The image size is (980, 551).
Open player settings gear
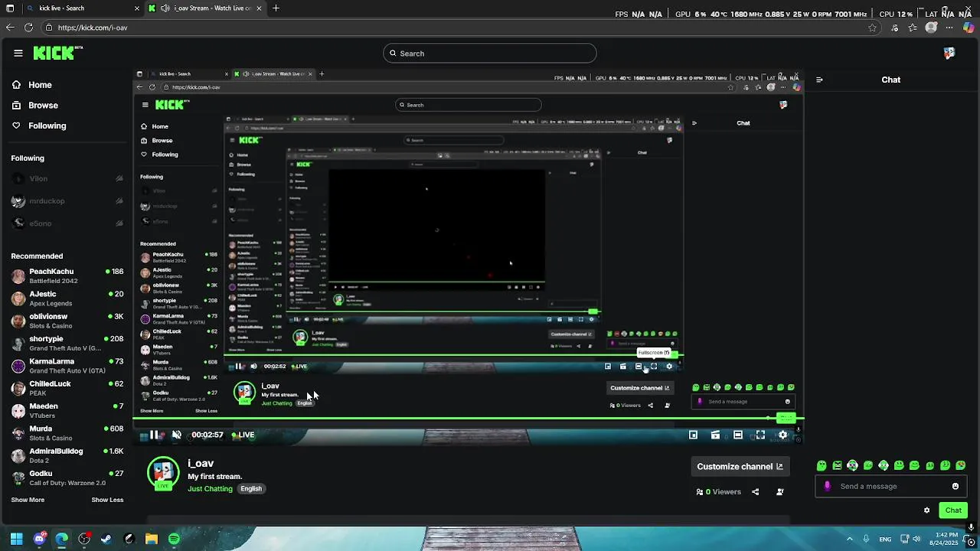[782, 435]
